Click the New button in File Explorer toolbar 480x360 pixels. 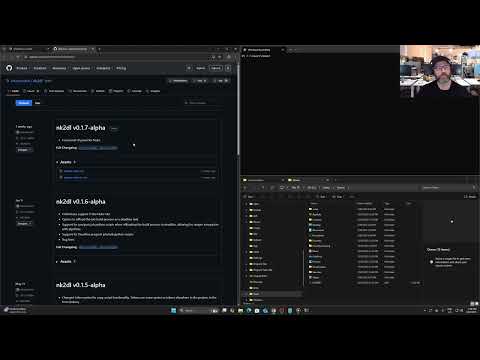[x=250, y=197]
